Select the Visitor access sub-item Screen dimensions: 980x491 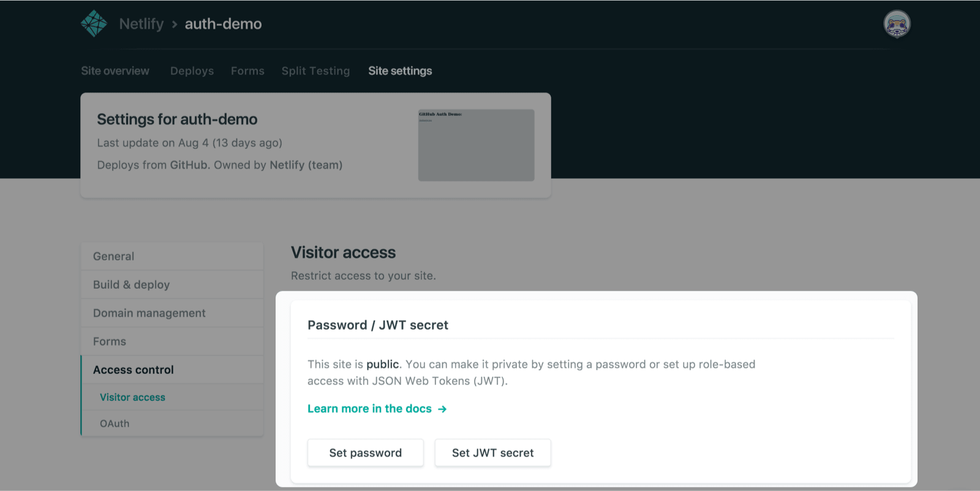[132, 397]
